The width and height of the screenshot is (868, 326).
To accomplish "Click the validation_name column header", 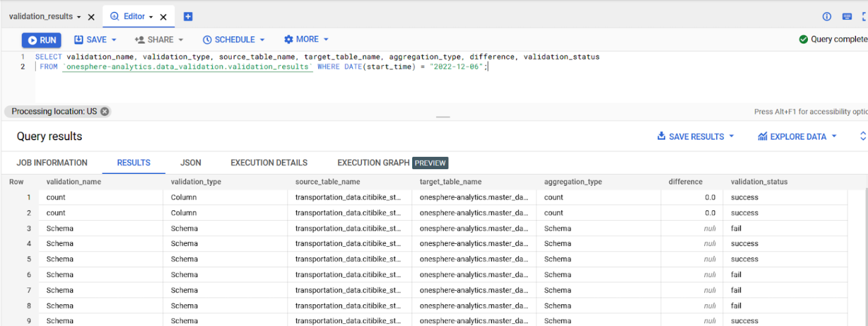I will point(73,182).
